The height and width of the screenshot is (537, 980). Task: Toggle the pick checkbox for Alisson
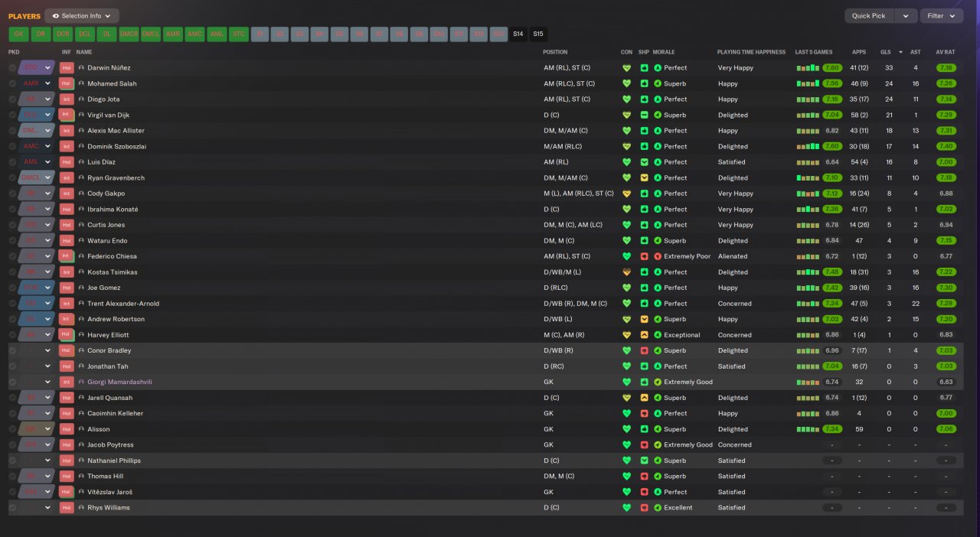coord(12,429)
